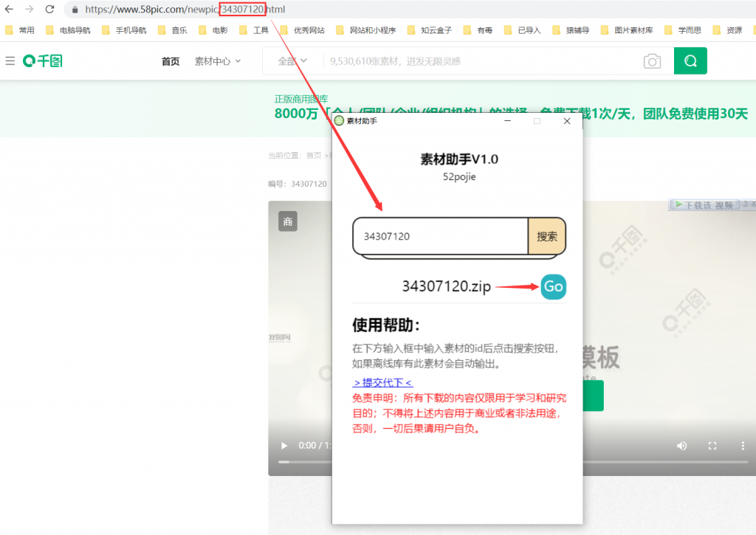Switch to the 首页 menu item
Screen dimensions: 756x535
(x=170, y=61)
